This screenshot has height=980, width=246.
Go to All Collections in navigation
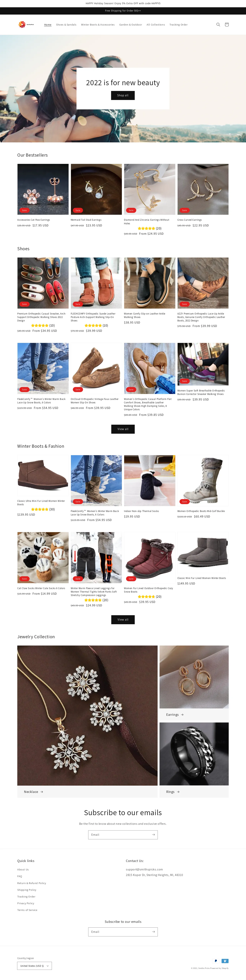156,25
